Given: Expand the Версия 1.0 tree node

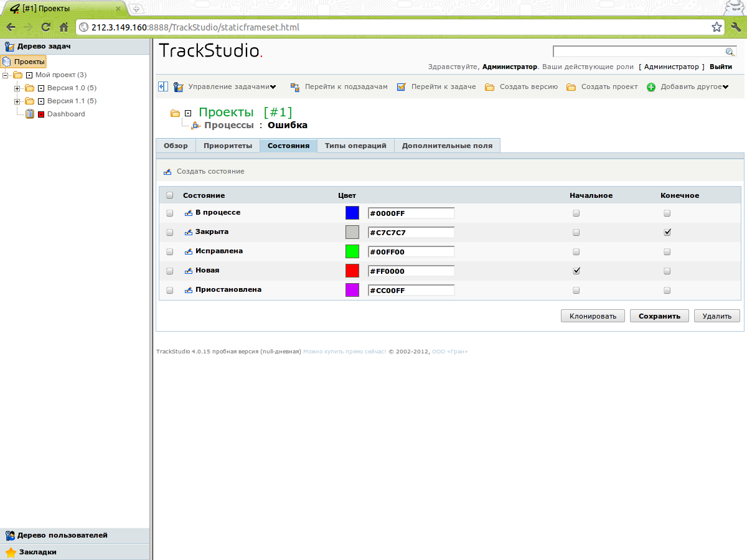Looking at the screenshot, I should [17, 88].
